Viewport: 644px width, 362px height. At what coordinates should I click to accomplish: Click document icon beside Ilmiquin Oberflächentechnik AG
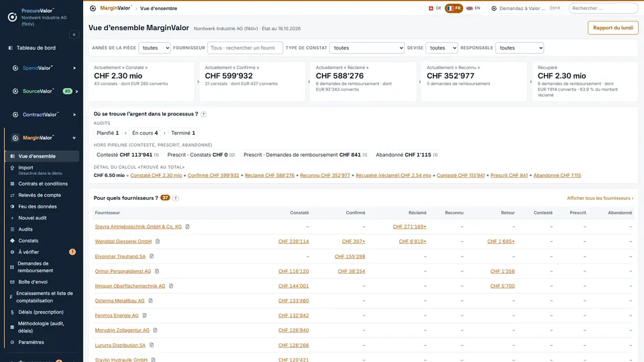pos(171,286)
